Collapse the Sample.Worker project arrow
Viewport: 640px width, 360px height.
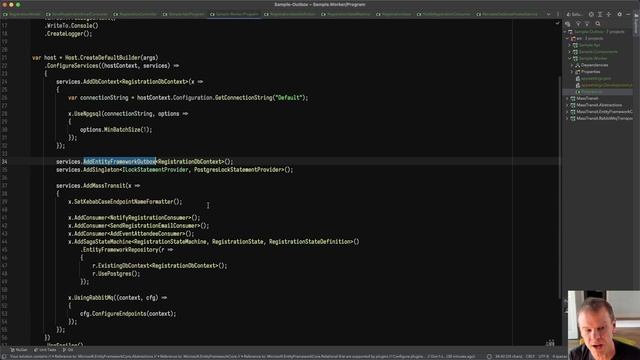point(570,58)
